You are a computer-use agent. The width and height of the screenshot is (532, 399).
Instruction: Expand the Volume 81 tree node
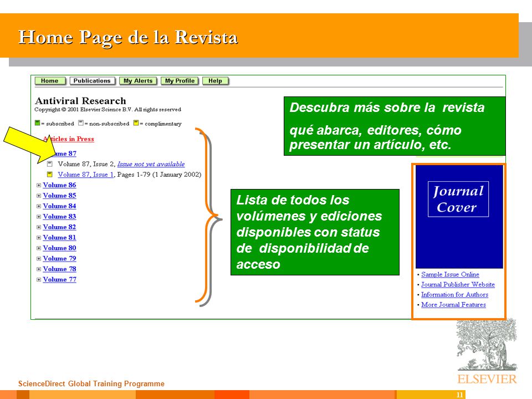39,238
